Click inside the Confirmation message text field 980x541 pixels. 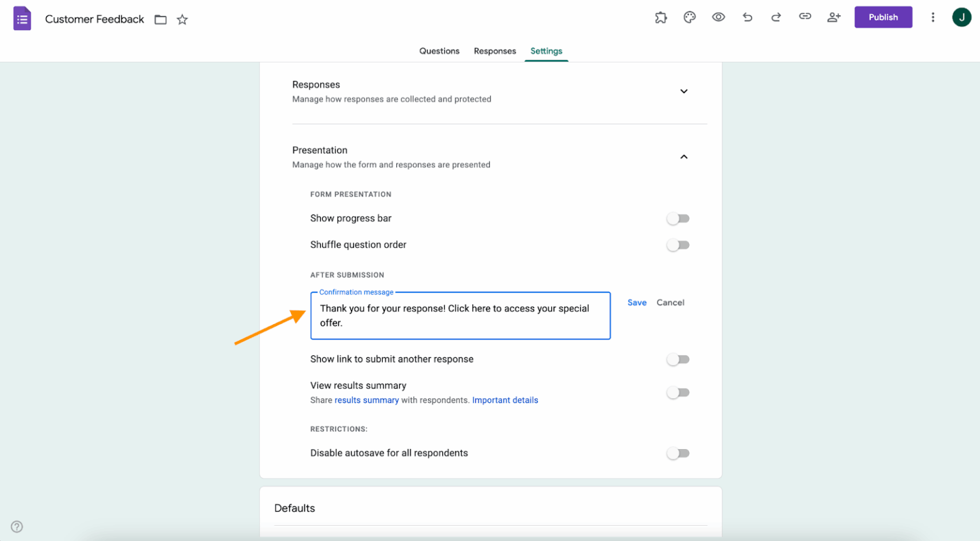pyautogui.click(x=460, y=315)
